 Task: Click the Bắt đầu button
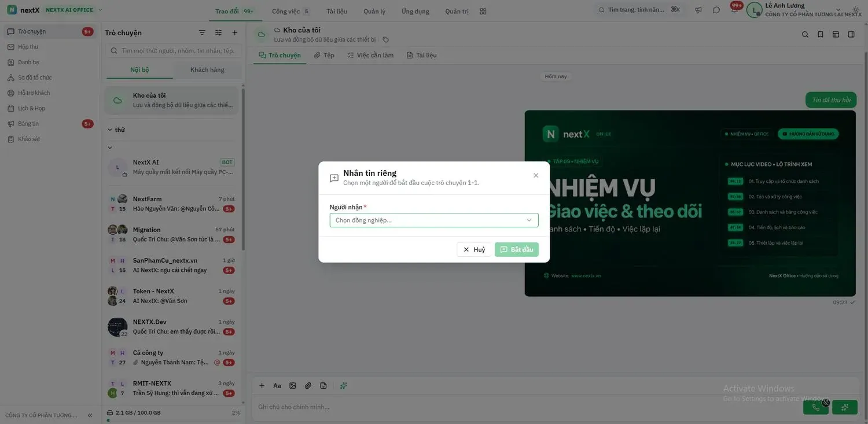coord(517,249)
